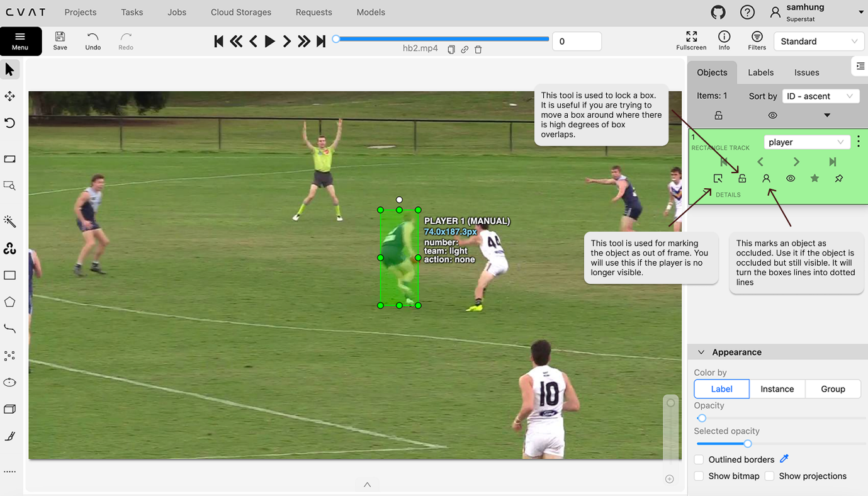Open the Sort by ID dropdown
This screenshot has width=868, height=496.
coord(820,96)
